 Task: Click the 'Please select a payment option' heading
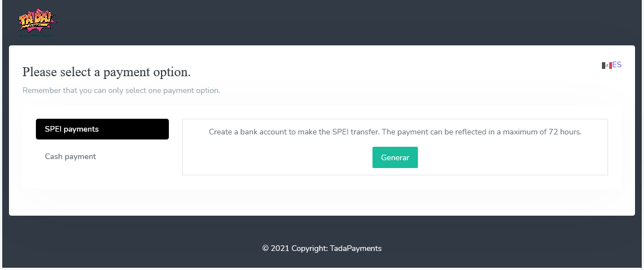pyautogui.click(x=107, y=72)
